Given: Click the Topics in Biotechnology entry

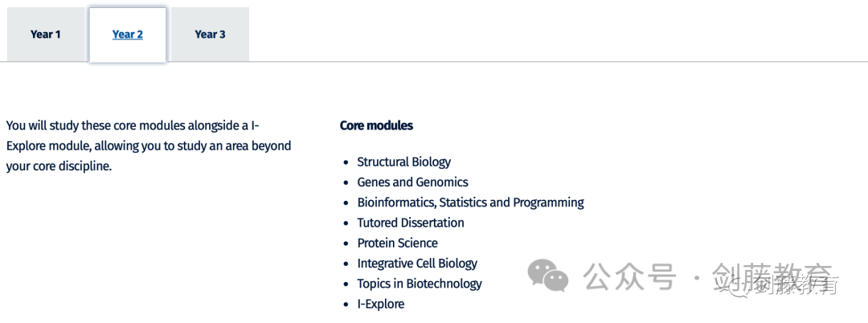Looking at the screenshot, I should (x=420, y=284).
